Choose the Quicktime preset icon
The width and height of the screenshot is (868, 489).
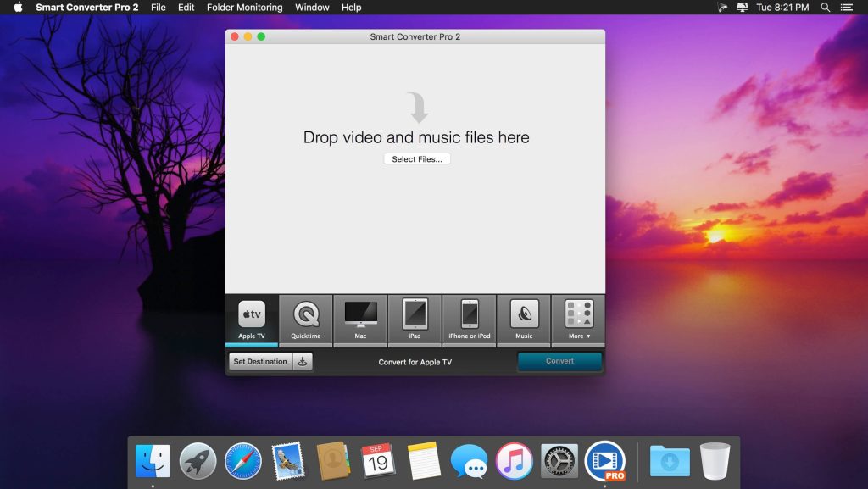click(306, 319)
